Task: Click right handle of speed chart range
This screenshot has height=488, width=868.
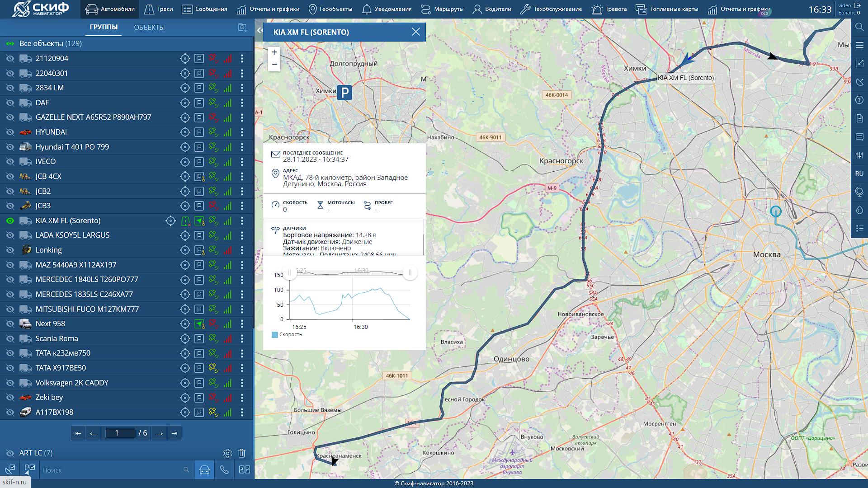Action: pyautogui.click(x=410, y=272)
